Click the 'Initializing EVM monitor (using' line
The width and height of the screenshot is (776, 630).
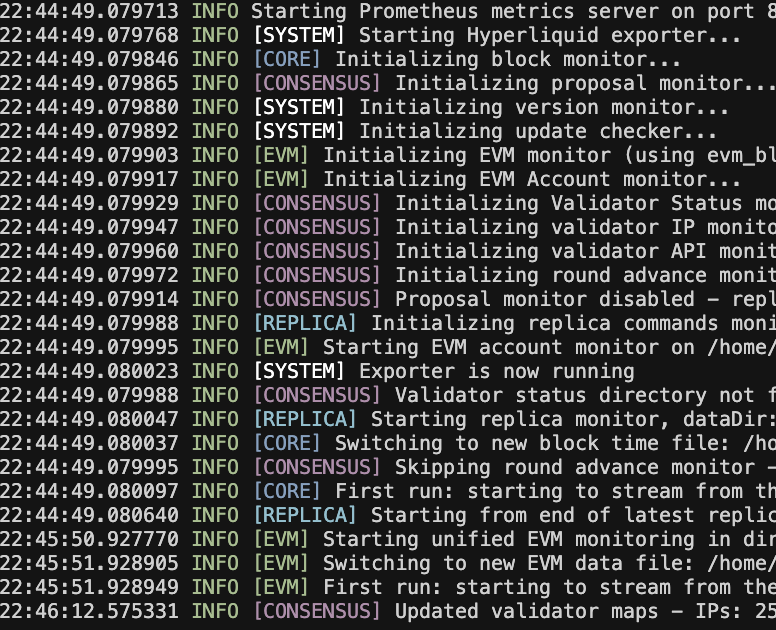(x=549, y=155)
